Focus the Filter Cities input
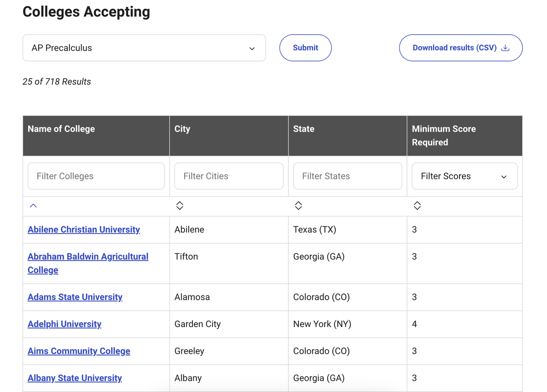The width and height of the screenshot is (547, 392). (229, 176)
